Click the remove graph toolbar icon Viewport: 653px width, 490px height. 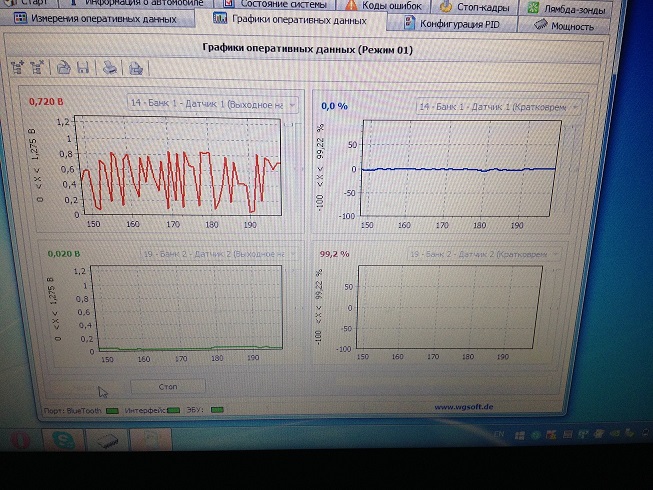tap(39, 68)
